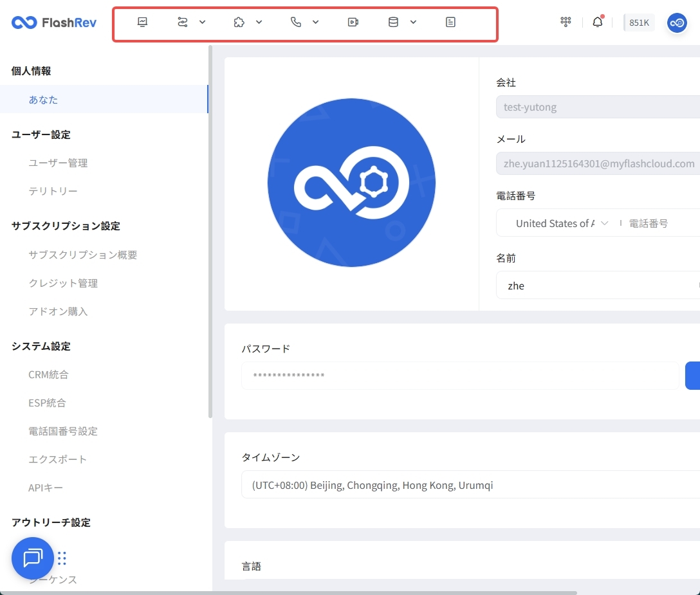Click the puzzle piece plugin icon

(239, 22)
